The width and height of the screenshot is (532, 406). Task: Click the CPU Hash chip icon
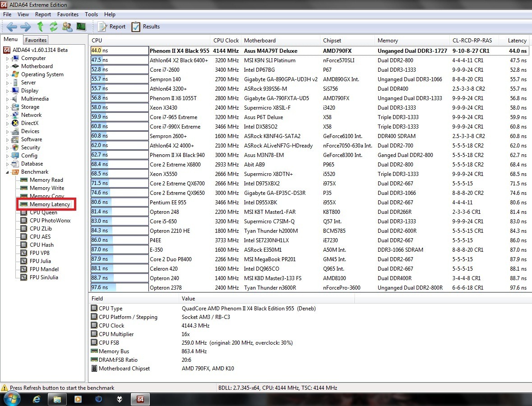[x=24, y=245]
